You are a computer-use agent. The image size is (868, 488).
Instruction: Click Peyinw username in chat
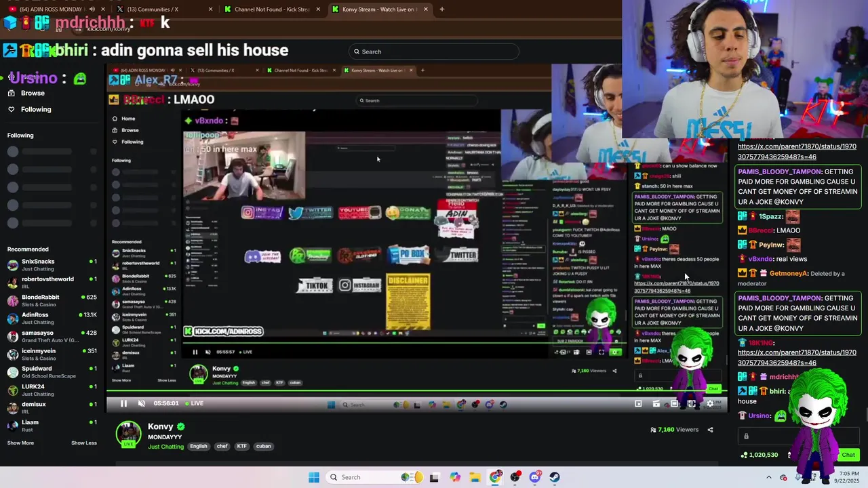pos(771,245)
